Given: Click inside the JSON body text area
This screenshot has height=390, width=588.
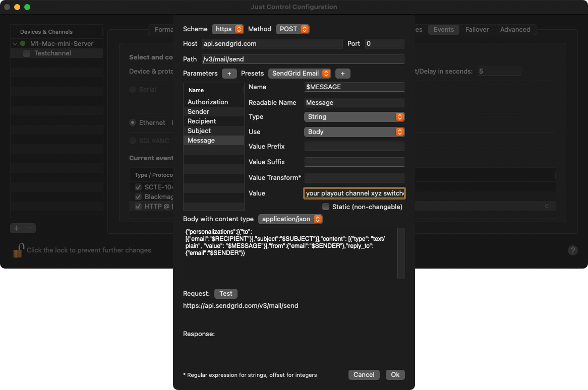Looking at the screenshot, I should click(x=290, y=253).
